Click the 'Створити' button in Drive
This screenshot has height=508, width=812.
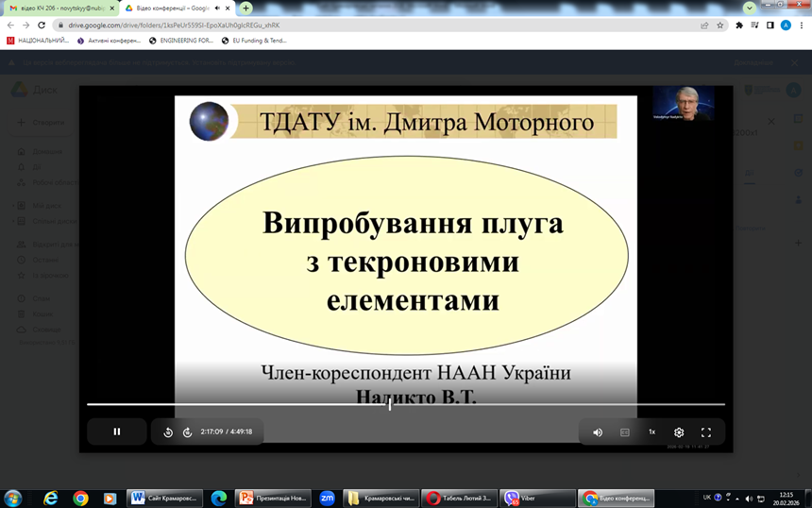42,123
